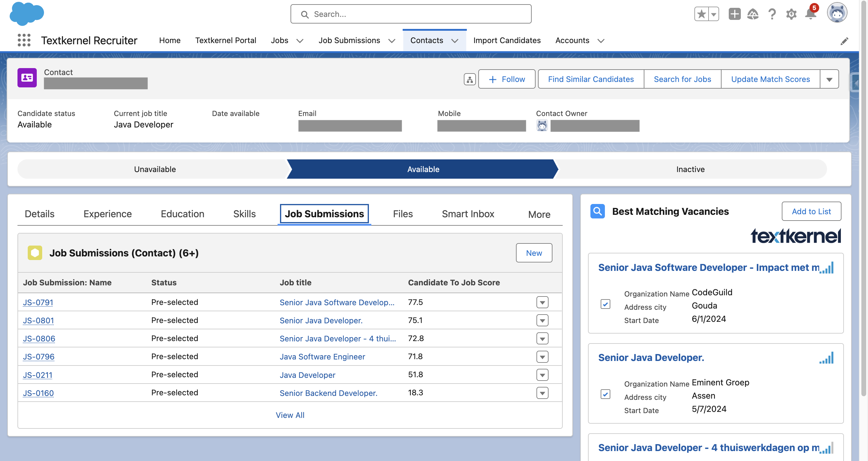Viewport: 868px width, 461px height.
Task: Open the Senior Backend Developer. job link
Action: point(328,393)
